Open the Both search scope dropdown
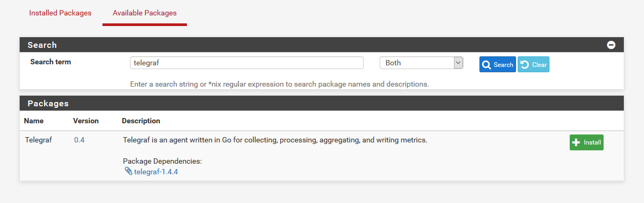The width and height of the screenshot is (644, 203). 422,63
